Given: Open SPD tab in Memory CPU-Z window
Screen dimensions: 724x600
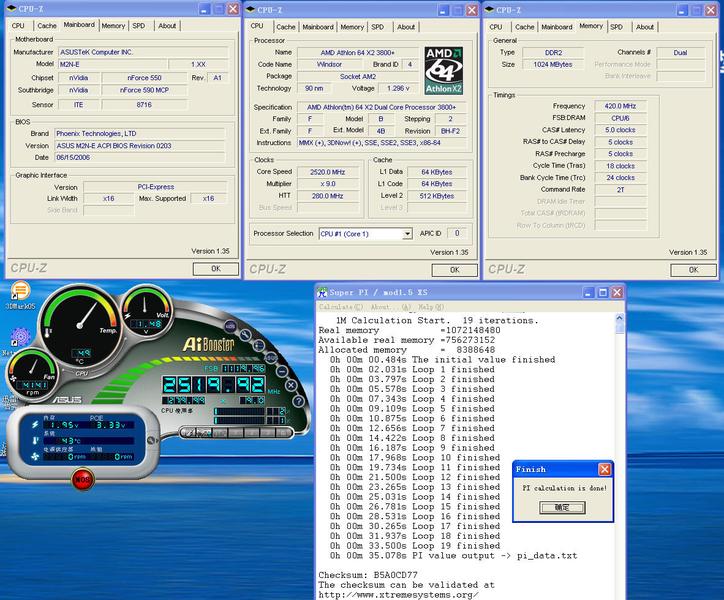Looking at the screenshot, I should [616, 27].
